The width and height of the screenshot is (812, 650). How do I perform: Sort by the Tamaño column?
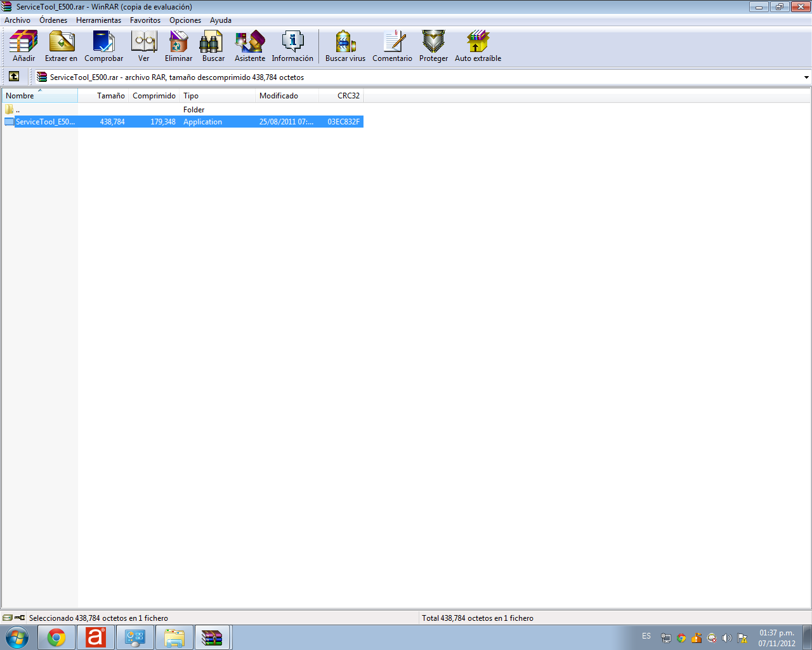(103, 96)
